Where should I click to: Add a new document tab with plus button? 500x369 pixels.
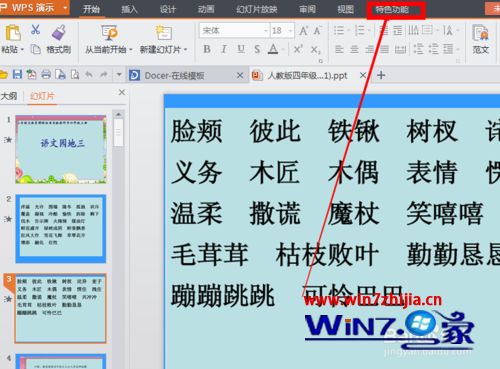(381, 75)
